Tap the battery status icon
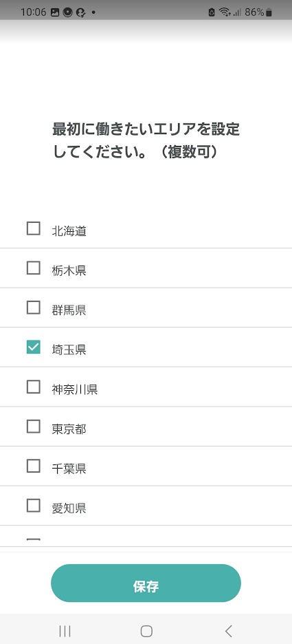Viewport: 292px width, 644px height. coord(269,12)
